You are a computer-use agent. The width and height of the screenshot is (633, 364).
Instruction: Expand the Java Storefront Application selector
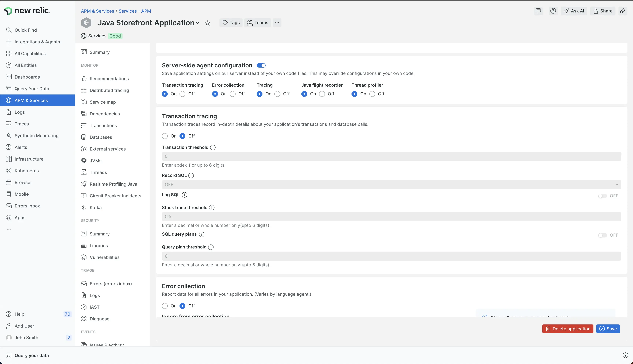197,23
